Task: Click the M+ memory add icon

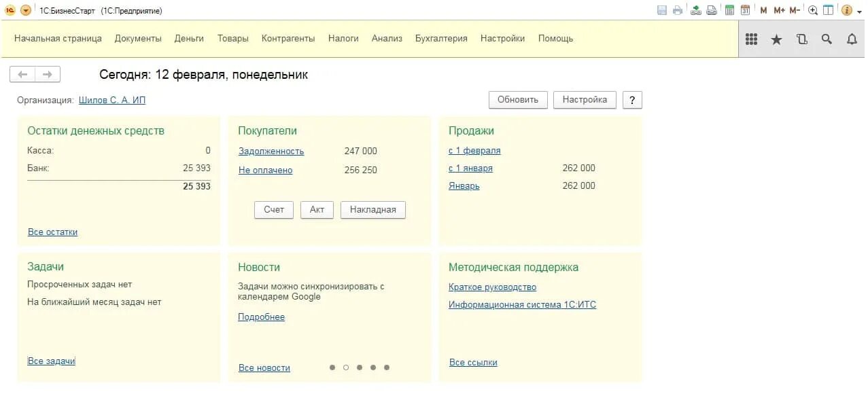Action: (779, 10)
